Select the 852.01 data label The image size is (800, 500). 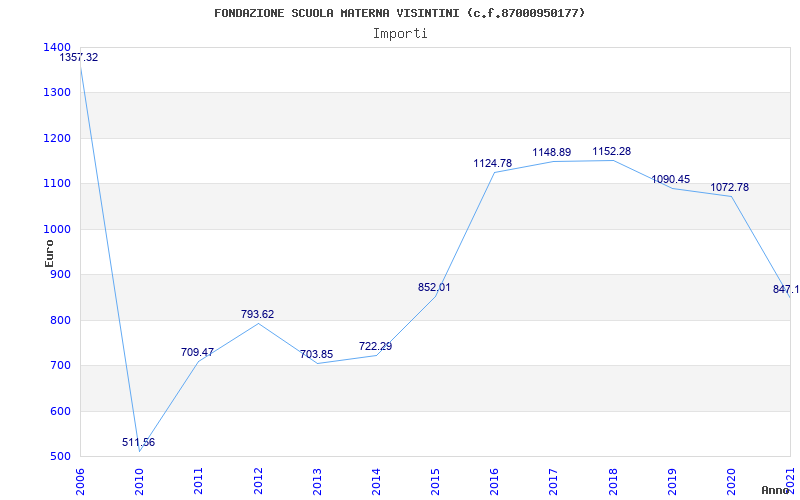(434, 287)
